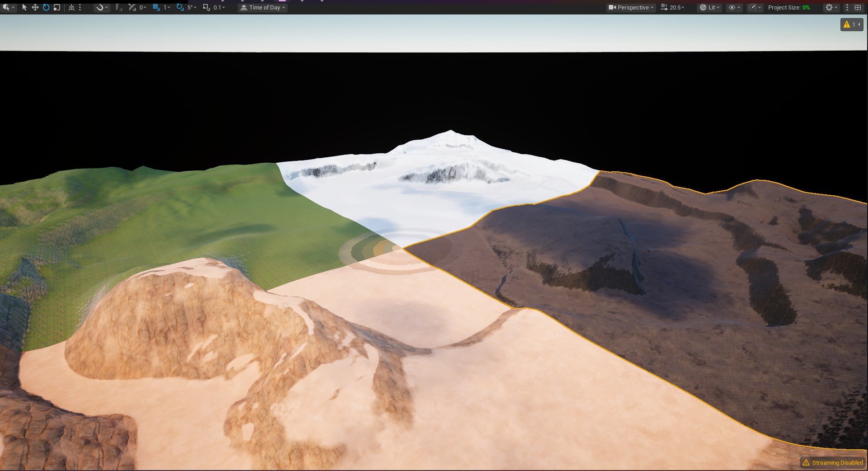Image resolution: width=868 pixels, height=471 pixels.
Task: Open the viewport extra options three-dot menu
Action: click(x=847, y=7)
